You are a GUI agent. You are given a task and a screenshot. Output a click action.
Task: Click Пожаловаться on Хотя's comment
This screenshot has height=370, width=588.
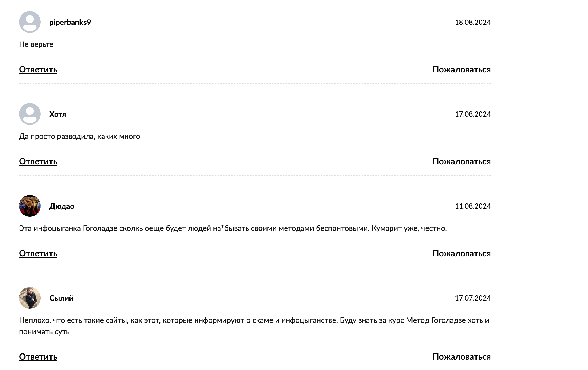point(462,162)
